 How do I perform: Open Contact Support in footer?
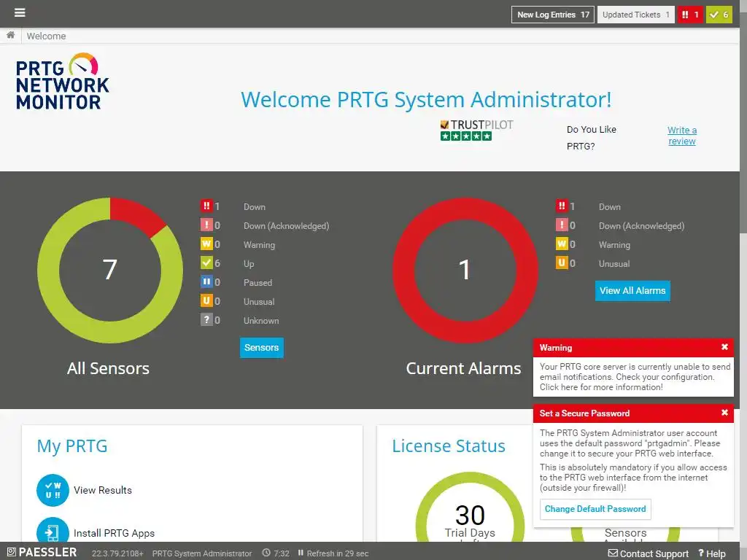(x=649, y=553)
